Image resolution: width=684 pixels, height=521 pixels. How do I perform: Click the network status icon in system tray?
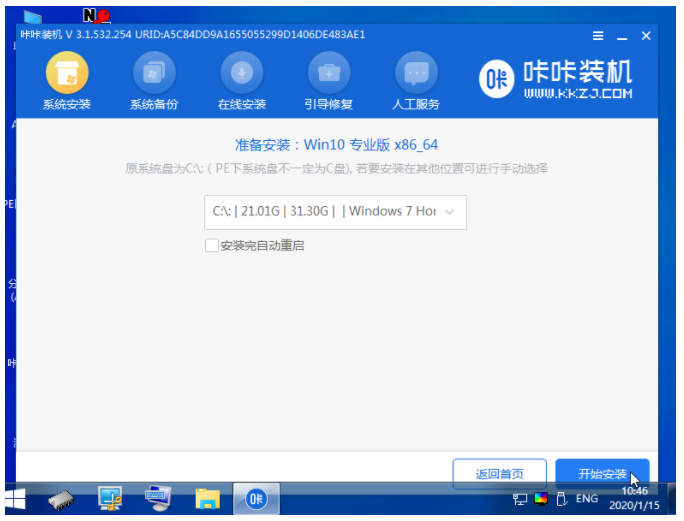pos(520,498)
